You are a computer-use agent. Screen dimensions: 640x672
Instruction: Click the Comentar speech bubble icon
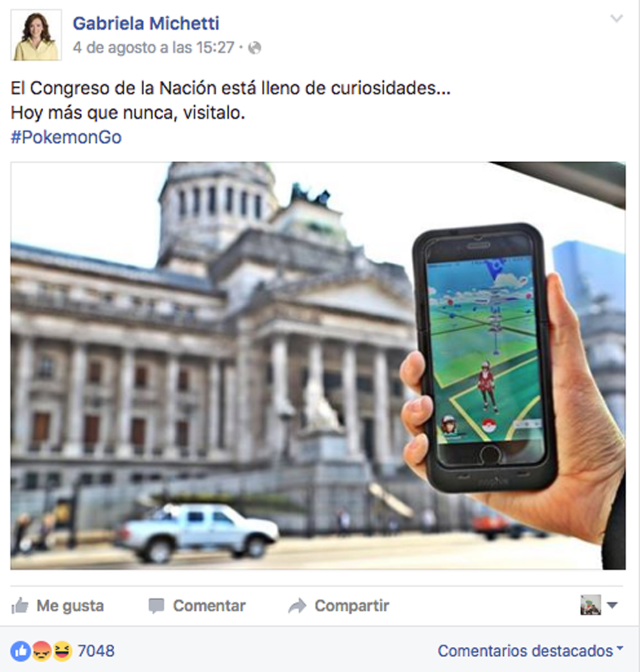click(x=156, y=606)
